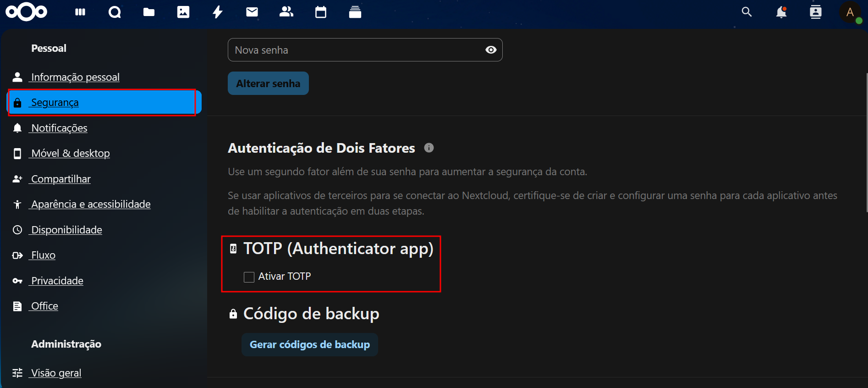Open Visão geral administration page
The width and height of the screenshot is (868, 388).
104,373
